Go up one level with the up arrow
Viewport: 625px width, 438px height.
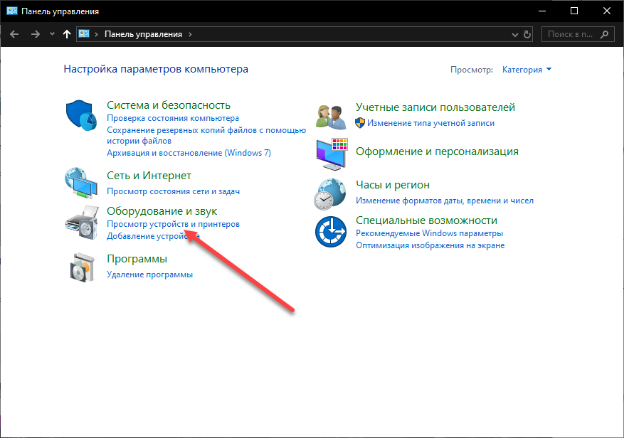[x=67, y=34]
